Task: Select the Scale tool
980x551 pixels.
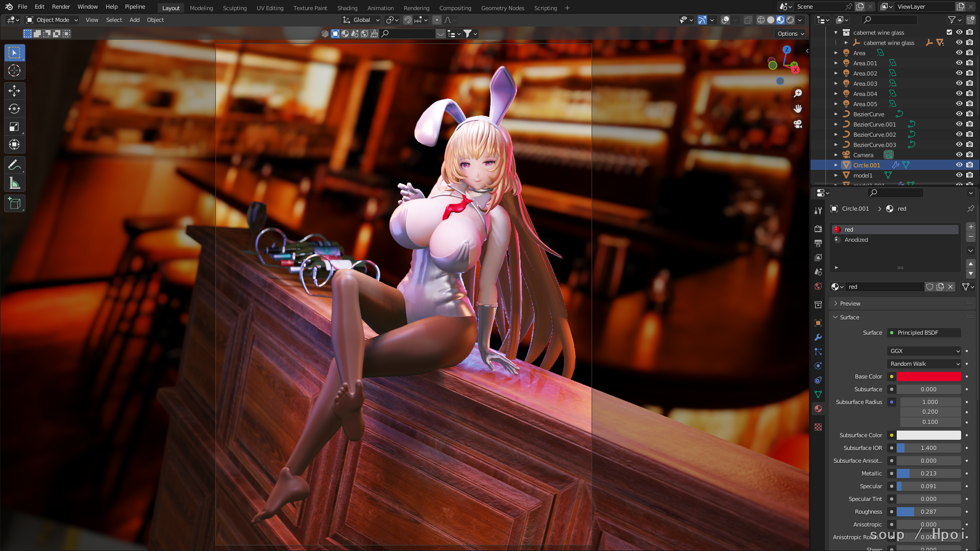Action: pyautogui.click(x=14, y=127)
